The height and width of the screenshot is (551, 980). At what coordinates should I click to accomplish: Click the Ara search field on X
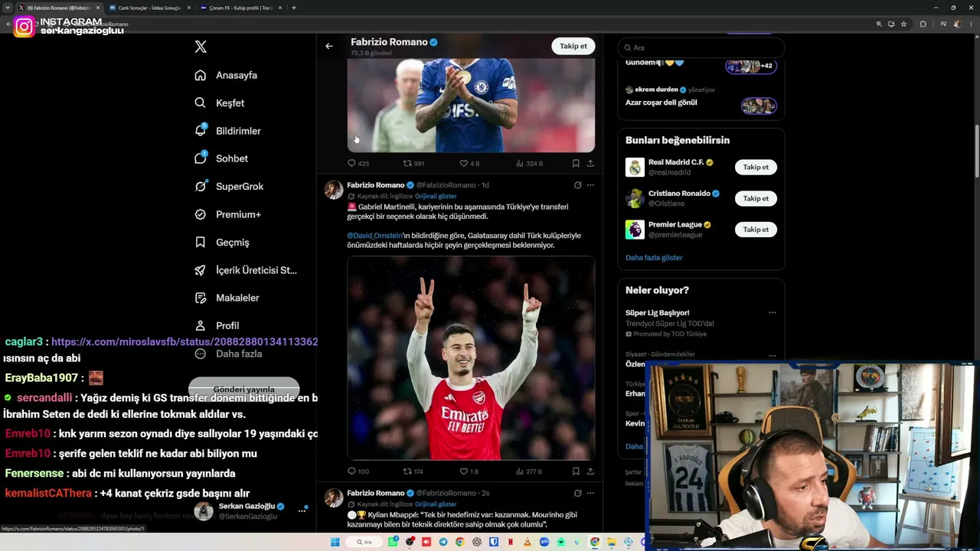(x=701, y=47)
